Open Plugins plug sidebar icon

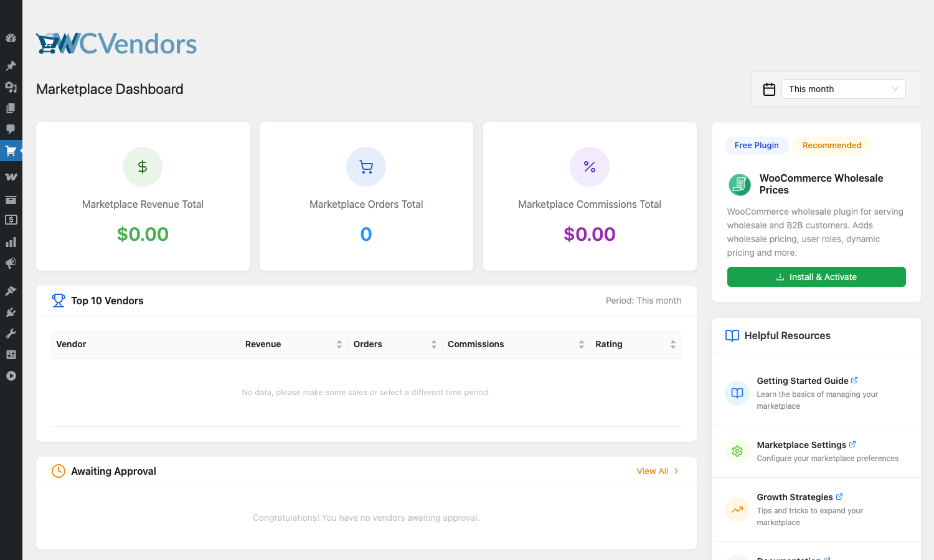tap(11, 312)
